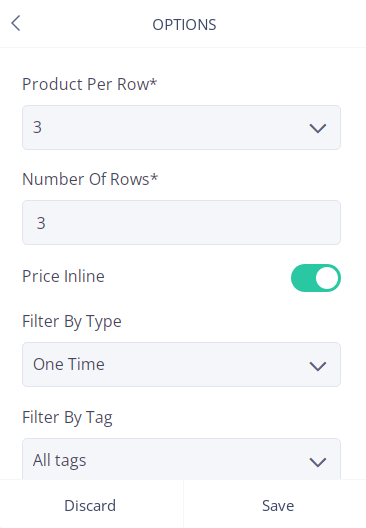Click the Number Of Rows label
Screen dimensions: 366x528
(x=90, y=179)
